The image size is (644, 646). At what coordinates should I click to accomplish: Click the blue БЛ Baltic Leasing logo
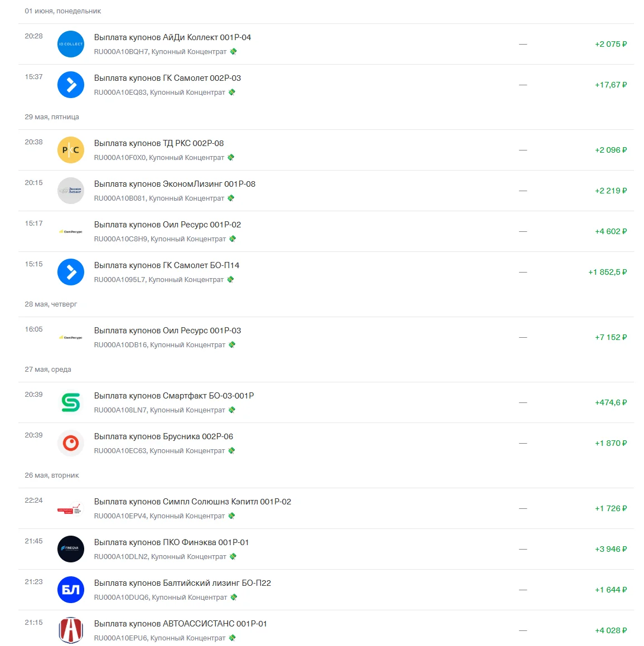[70, 590]
